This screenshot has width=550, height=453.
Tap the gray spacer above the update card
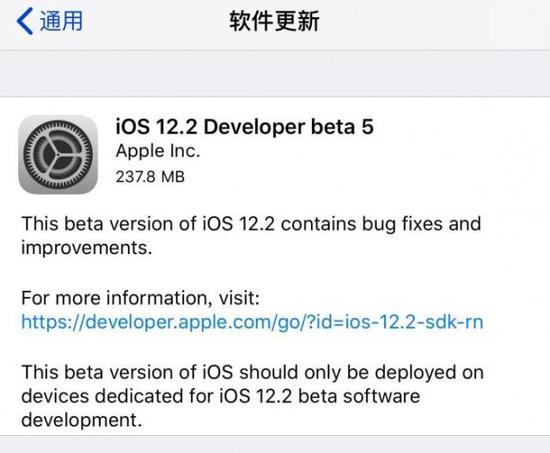[275, 73]
